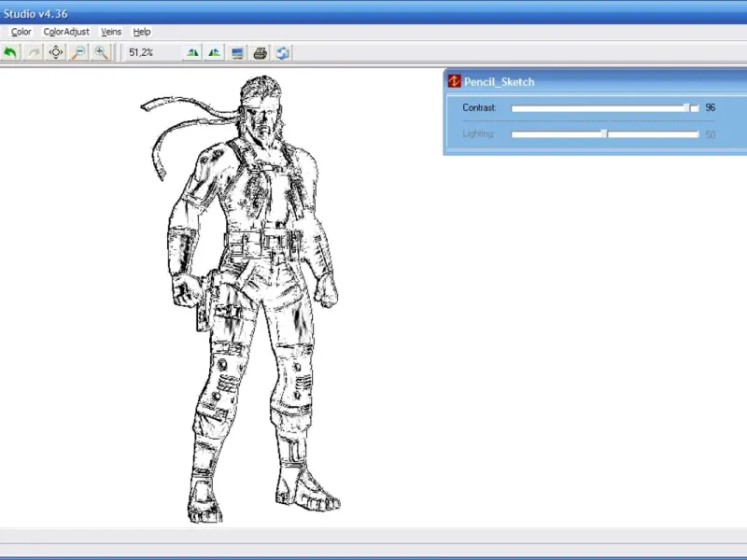Click the red Pencil_Sketch panel icon
747x560 pixels.
[x=455, y=81]
